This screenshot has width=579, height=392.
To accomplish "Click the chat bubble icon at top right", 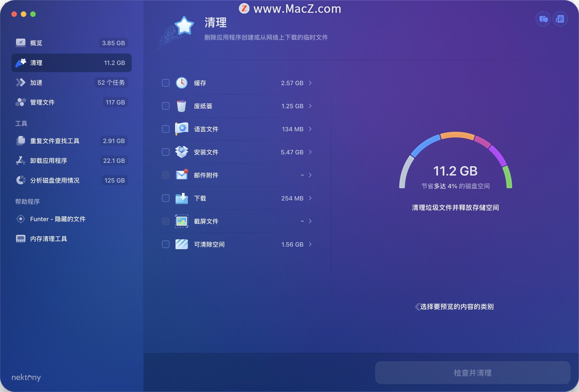I will [543, 19].
